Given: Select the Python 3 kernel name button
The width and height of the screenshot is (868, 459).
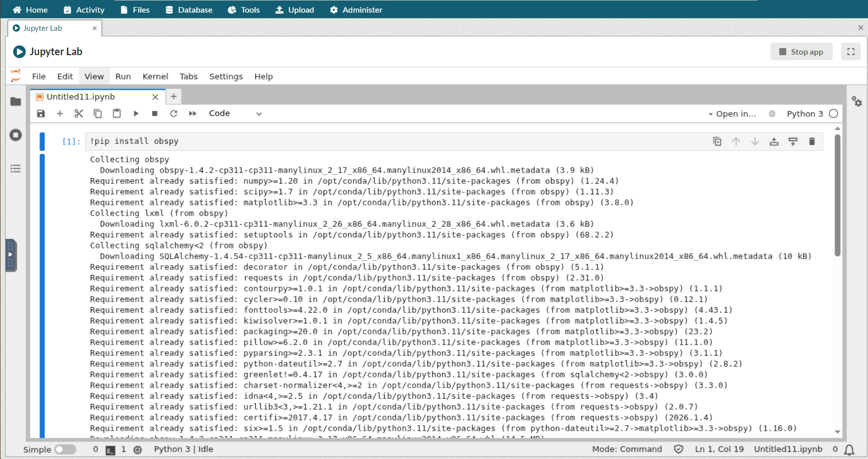Looking at the screenshot, I should point(805,114).
